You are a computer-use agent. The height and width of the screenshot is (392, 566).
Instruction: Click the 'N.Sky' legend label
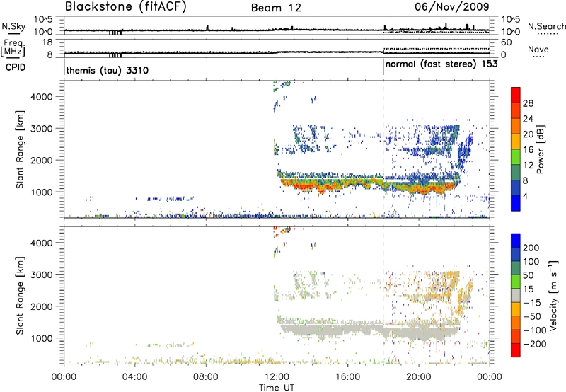[13, 26]
